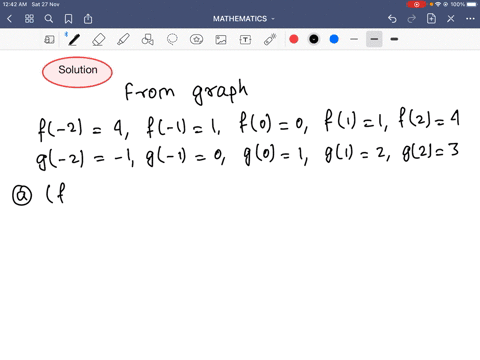The image size is (480, 360).
Task: Open the Elements star sticker tool
Action: coord(196,40)
